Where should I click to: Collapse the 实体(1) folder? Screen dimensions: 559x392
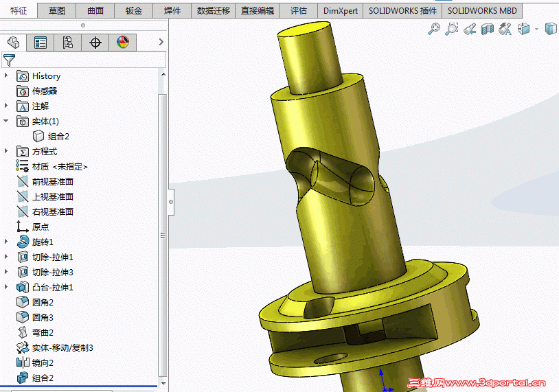pos(6,121)
